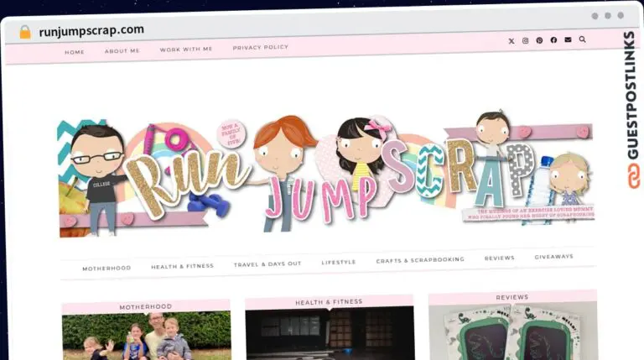Open the Work With Me page
Viewport: 644px width, 360px height.
click(x=186, y=50)
